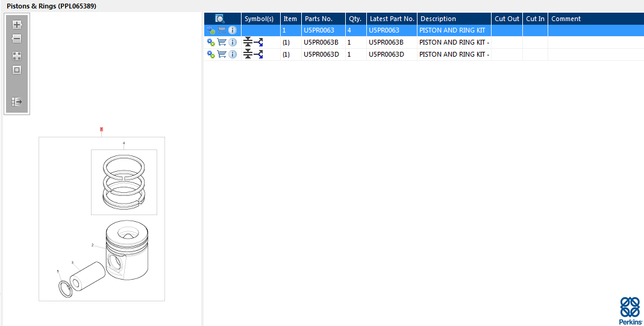The image size is (644, 326).
Task: Open info for part U5PR0063
Action: [233, 30]
